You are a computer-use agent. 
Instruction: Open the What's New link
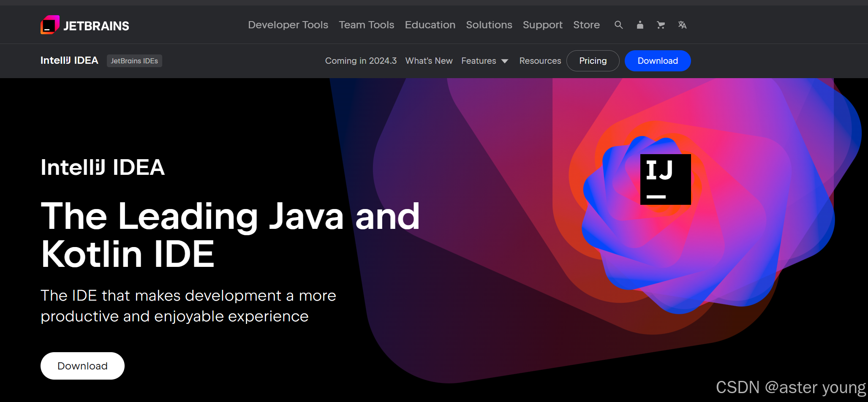pos(429,61)
